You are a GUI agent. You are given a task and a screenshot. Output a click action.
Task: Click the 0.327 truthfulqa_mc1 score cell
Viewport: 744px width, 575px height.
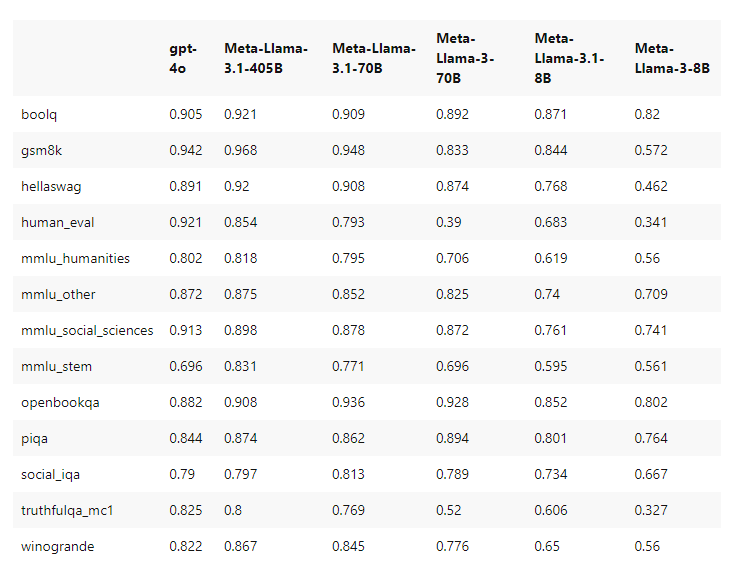tap(651, 510)
